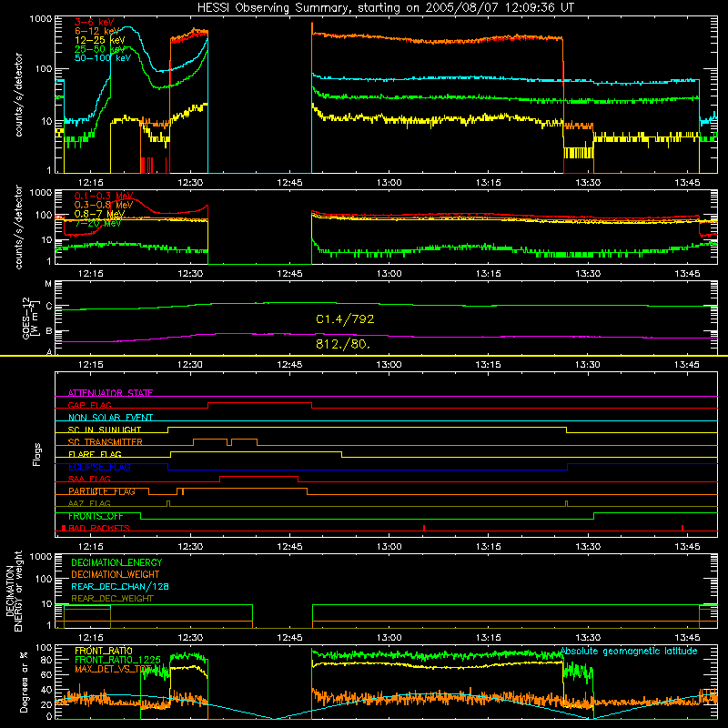Click the '0.8-7 MeV' legend entry
This screenshot has height=728, width=728.
pyautogui.click(x=99, y=214)
